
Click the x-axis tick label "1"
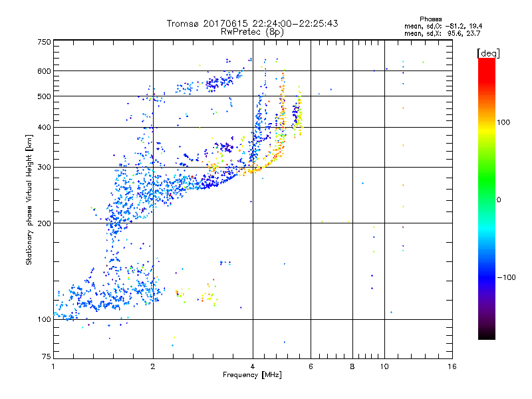coord(53,366)
